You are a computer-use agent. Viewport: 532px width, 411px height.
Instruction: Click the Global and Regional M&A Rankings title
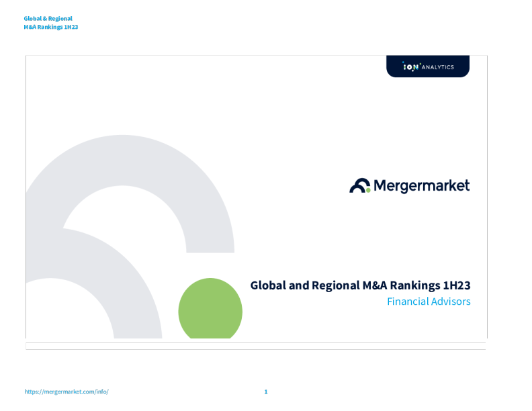360,285
